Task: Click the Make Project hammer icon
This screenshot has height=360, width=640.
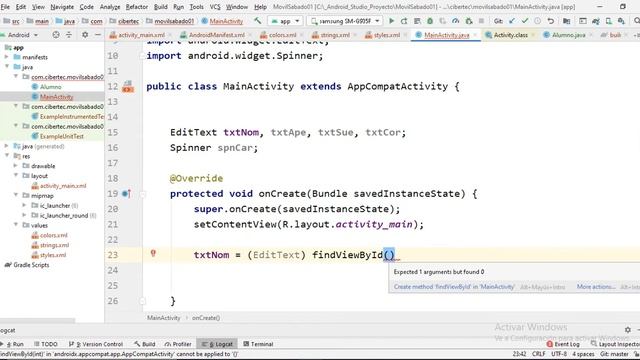Action: tap(257, 21)
